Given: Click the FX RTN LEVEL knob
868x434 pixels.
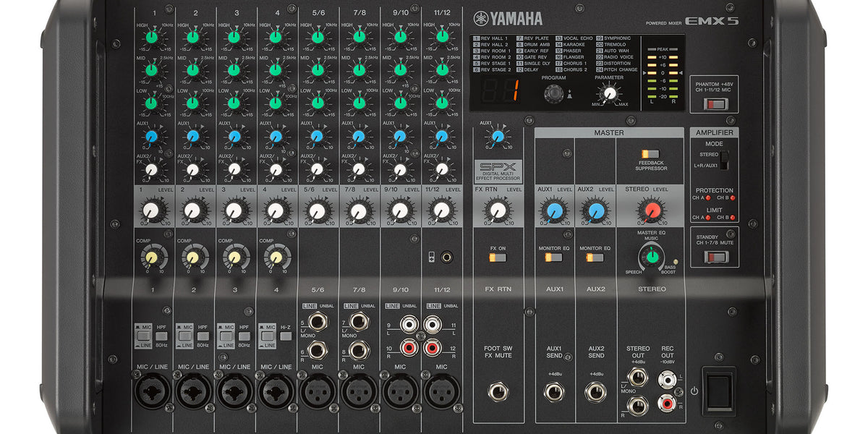Looking at the screenshot, I should (497, 211).
